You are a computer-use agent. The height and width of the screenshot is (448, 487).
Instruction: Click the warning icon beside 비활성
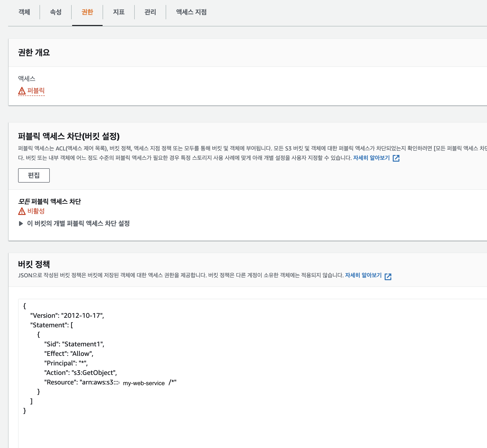22,211
